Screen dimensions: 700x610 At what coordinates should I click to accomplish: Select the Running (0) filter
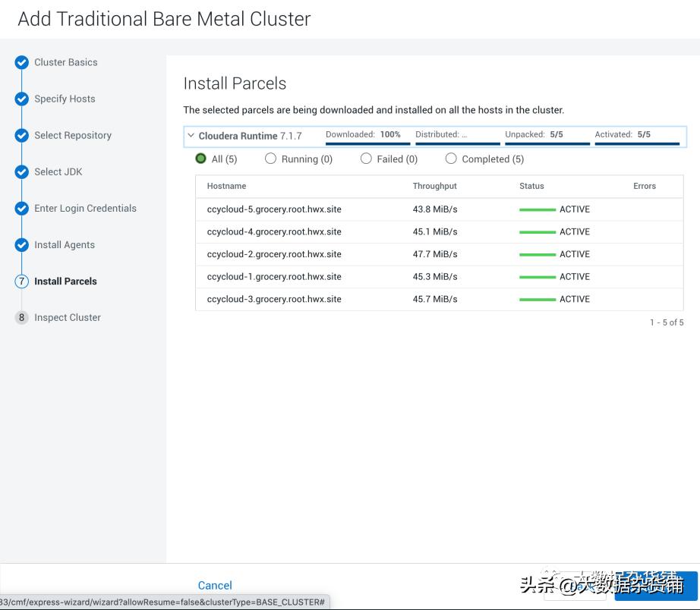coord(270,159)
